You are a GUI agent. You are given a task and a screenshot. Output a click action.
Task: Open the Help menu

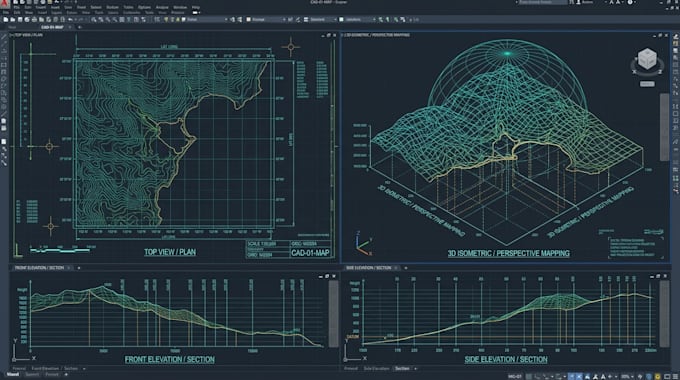tap(196, 7)
